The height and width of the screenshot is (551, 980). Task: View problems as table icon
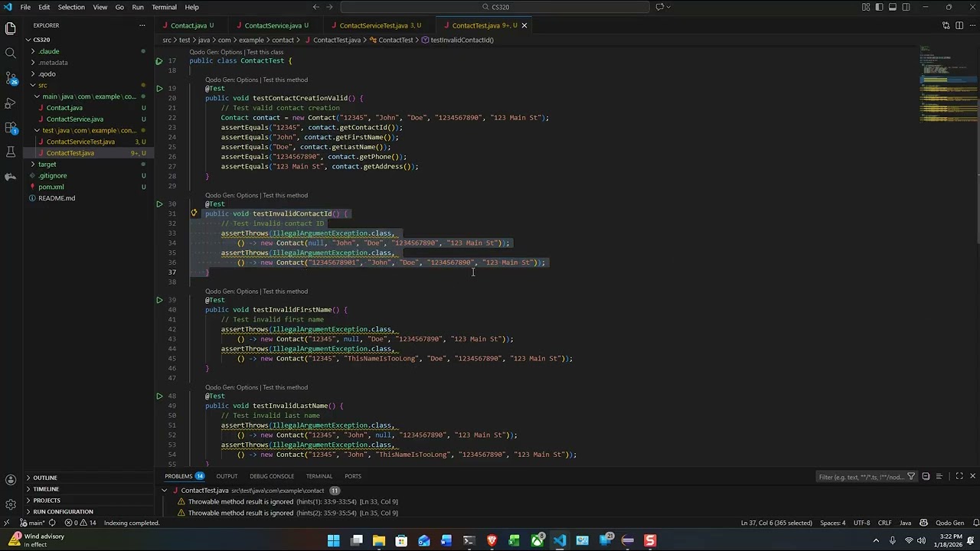click(x=939, y=476)
